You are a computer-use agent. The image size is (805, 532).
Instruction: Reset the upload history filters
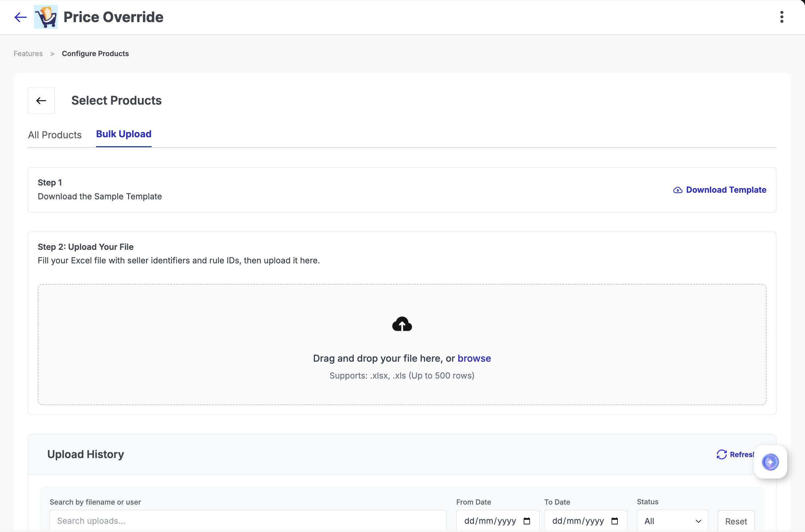click(736, 521)
